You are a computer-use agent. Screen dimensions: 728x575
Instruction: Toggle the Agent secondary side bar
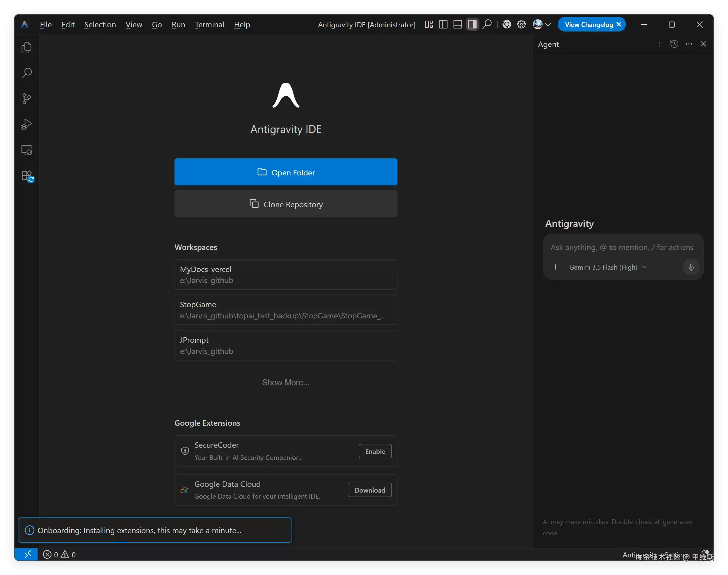click(x=472, y=24)
